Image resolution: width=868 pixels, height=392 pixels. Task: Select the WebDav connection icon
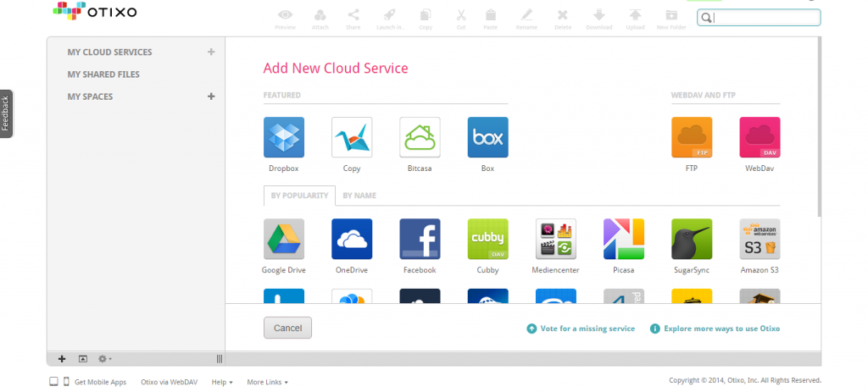pos(759,137)
